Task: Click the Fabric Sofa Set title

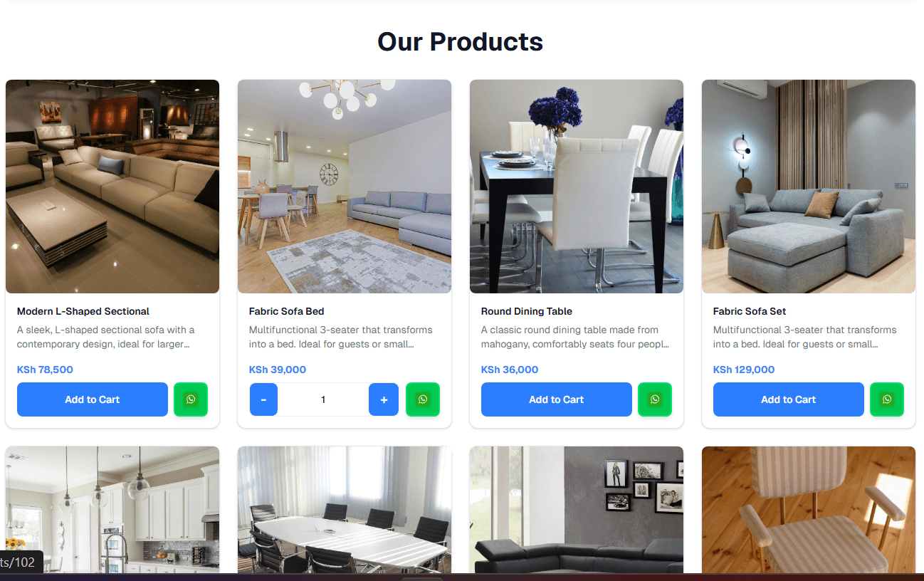Action: click(750, 311)
